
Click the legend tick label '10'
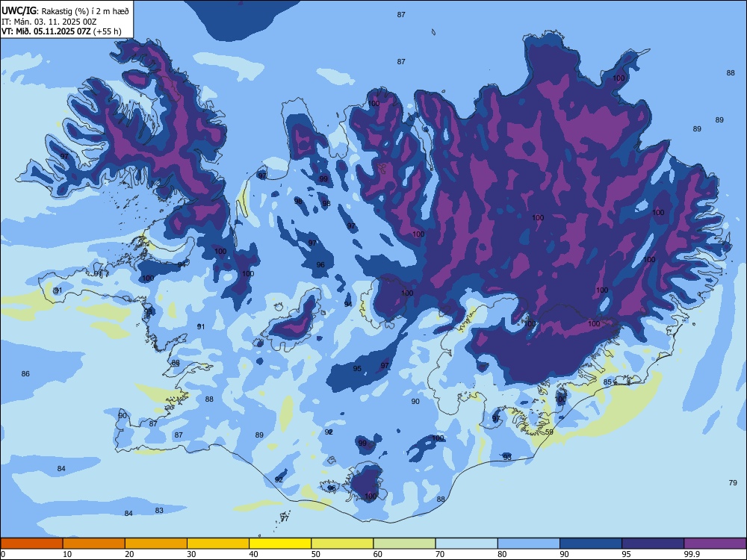67,554
